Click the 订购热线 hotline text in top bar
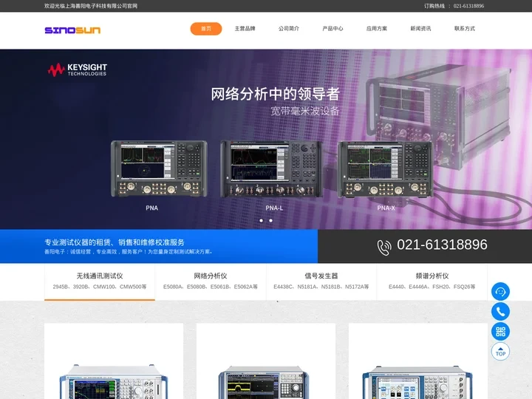Screen dimensions: 532x399 click(x=454, y=6)
